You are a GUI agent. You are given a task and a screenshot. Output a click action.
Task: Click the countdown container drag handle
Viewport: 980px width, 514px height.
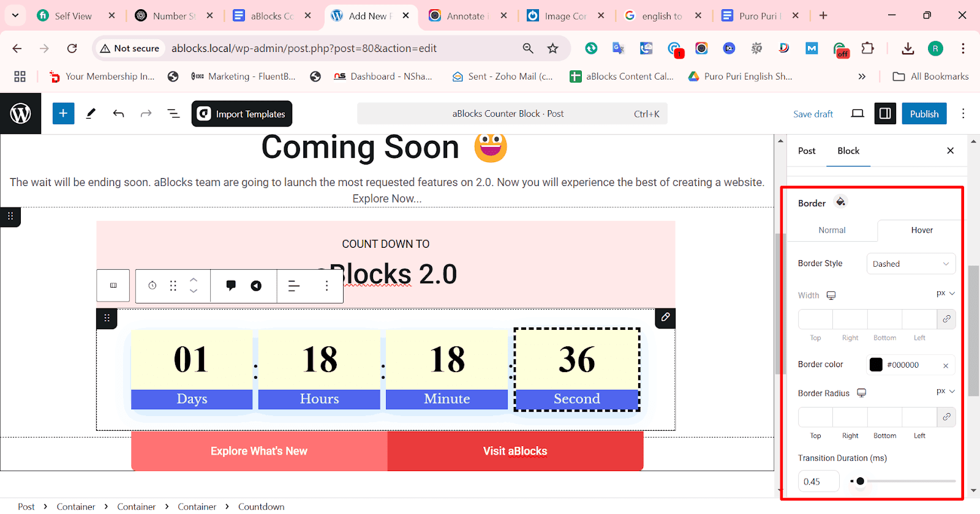[x=107, y=318]
